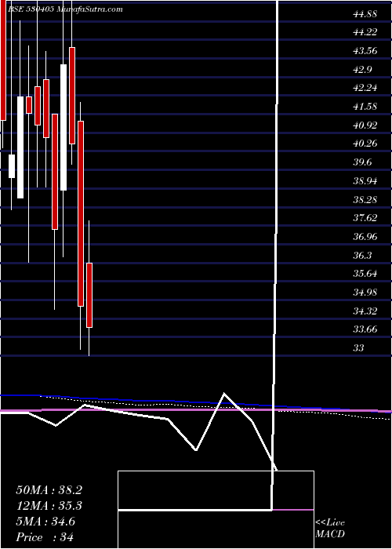Click the last red candlestick near 34
392x549 pixels.
click(x=89, y=295)
